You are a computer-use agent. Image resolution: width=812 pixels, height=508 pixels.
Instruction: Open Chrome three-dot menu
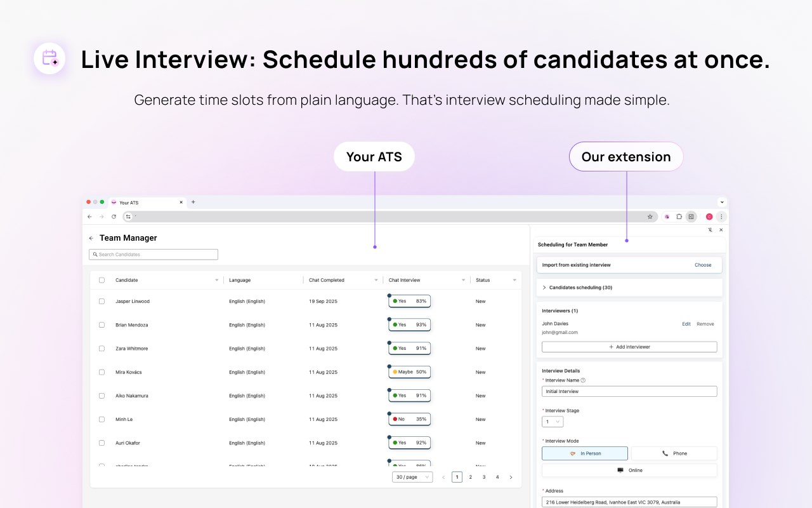[x=721, y=217]
